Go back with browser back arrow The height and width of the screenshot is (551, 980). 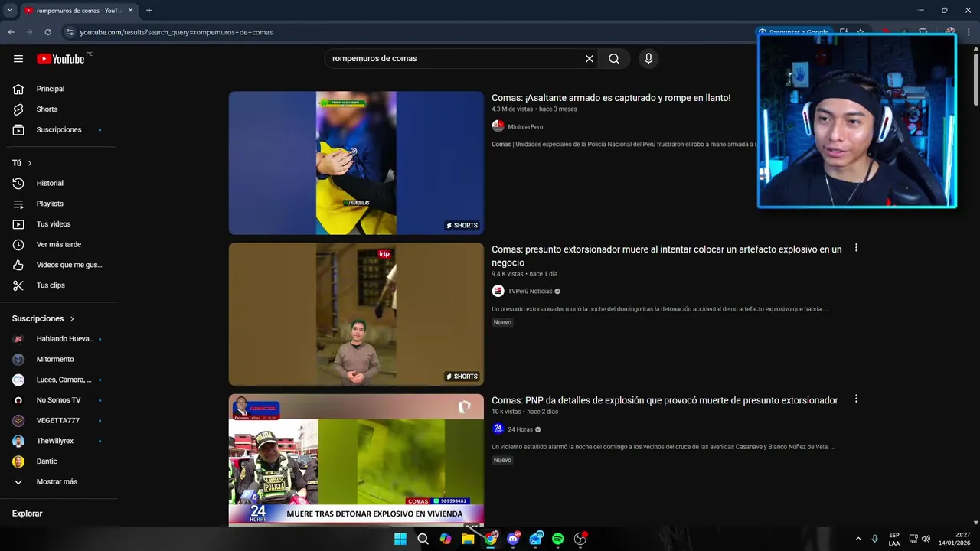tap(11, 32)
